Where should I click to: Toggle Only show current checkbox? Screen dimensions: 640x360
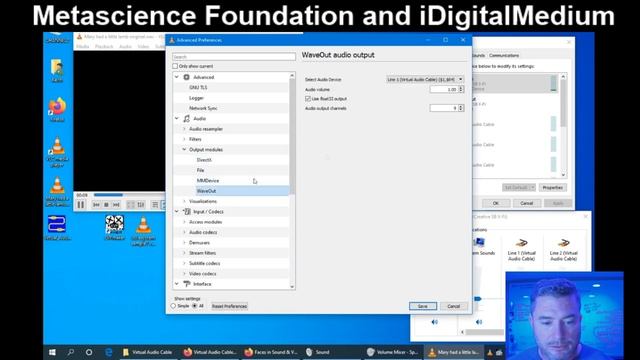pos(175,66)
